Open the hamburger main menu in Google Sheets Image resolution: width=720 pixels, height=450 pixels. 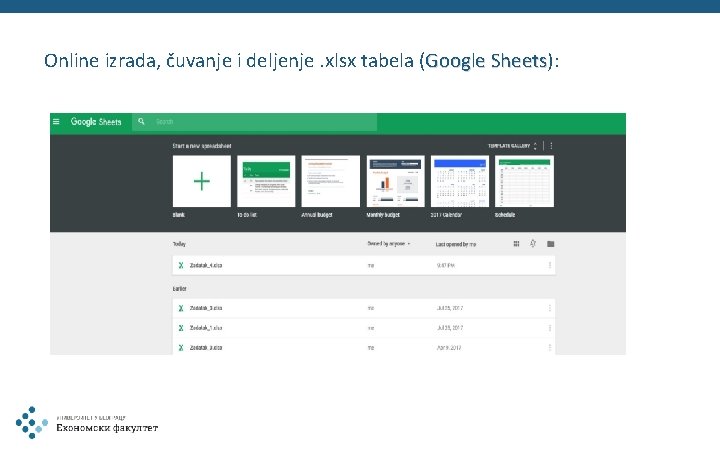point(56,122)
